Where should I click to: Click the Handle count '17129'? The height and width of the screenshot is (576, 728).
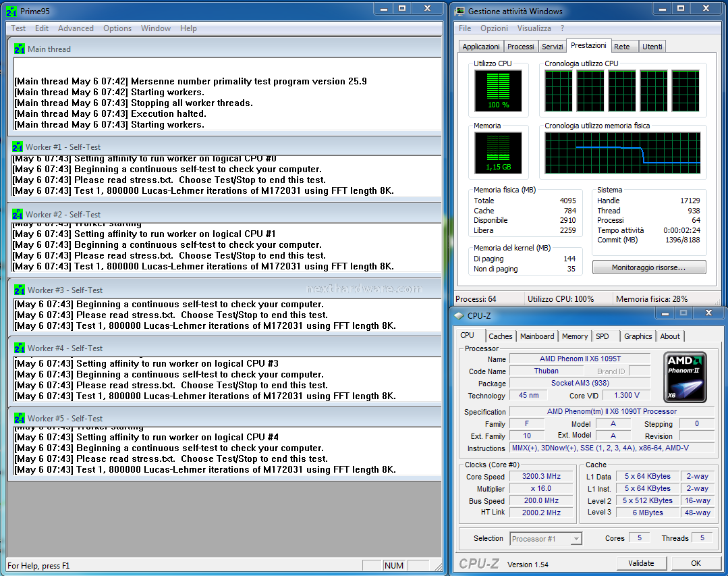pos(690,201)
